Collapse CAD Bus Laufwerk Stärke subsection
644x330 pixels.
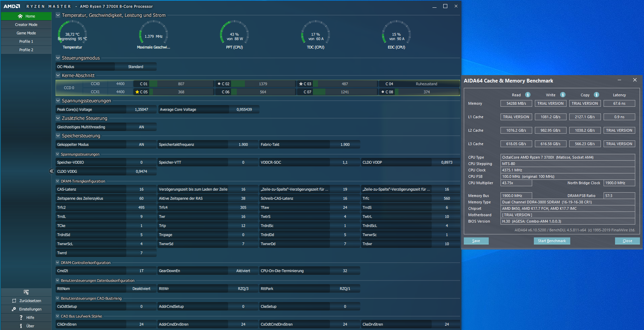[57, 316]
